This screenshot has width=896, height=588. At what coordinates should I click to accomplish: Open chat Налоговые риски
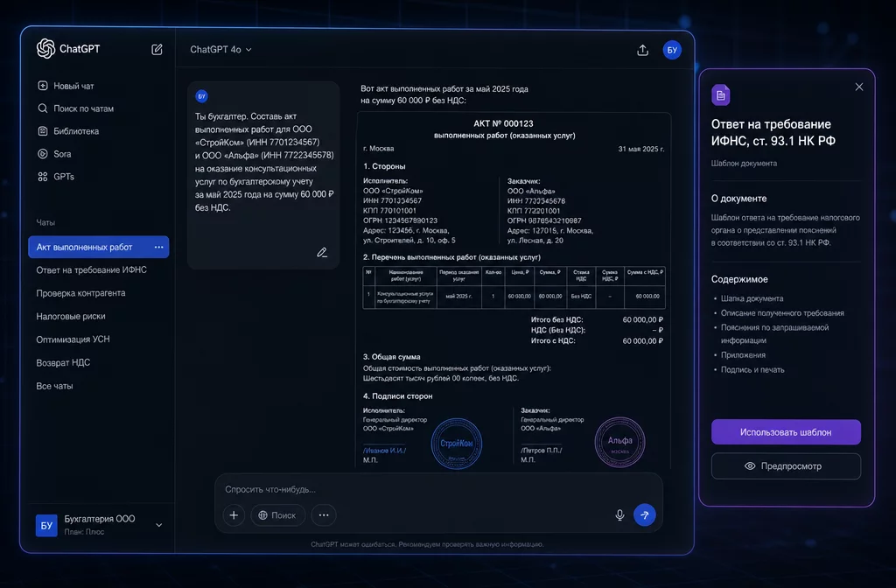click(70, 316)
